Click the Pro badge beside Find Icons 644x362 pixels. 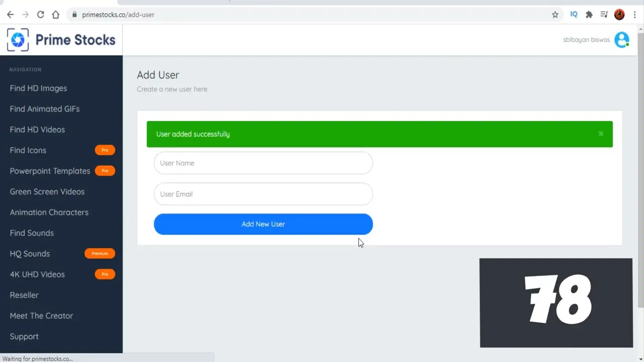click(105, 150)
